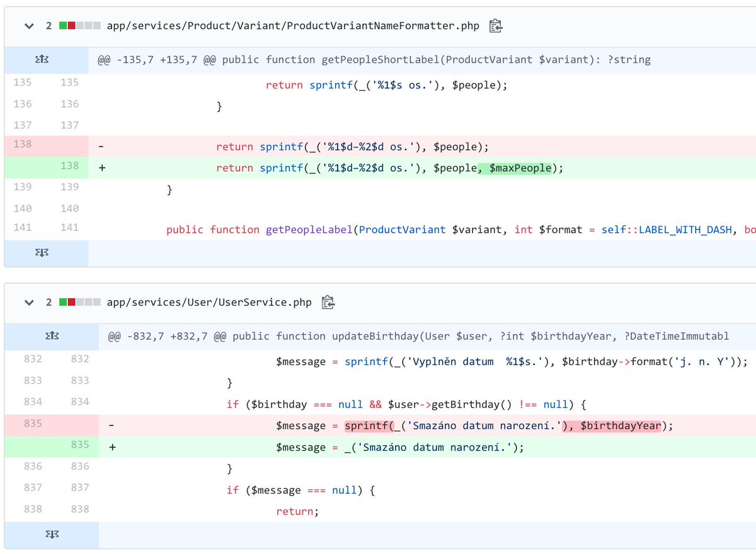Select added line number 138
The width and height of the screenshot is (756, 554).
[69, 166]
